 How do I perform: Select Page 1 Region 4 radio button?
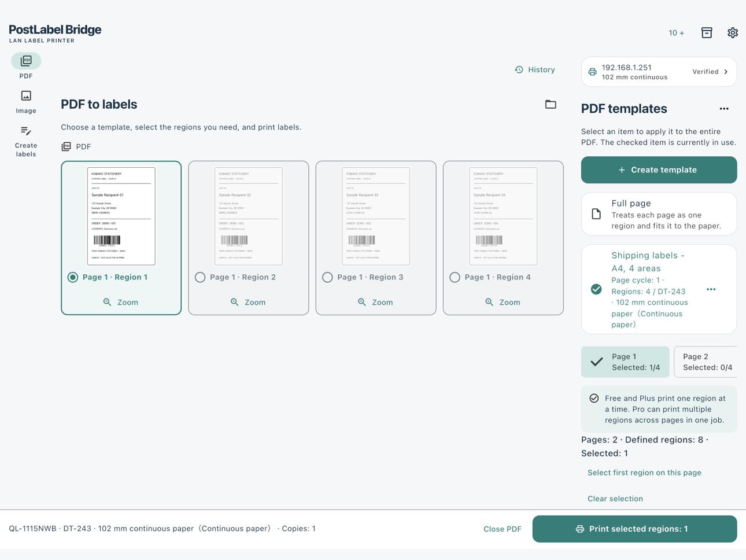click(455, 277)
